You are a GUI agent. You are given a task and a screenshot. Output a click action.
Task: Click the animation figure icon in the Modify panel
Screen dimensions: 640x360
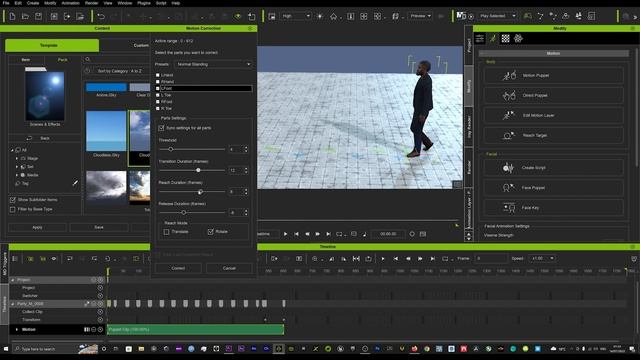tap(493, 38)
